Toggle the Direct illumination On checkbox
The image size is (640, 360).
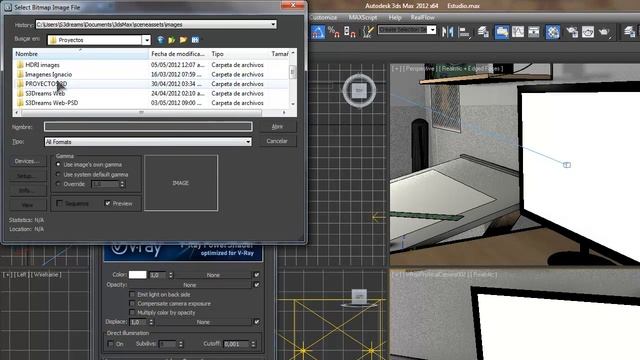pyautogui.click(x=111, y=344)
